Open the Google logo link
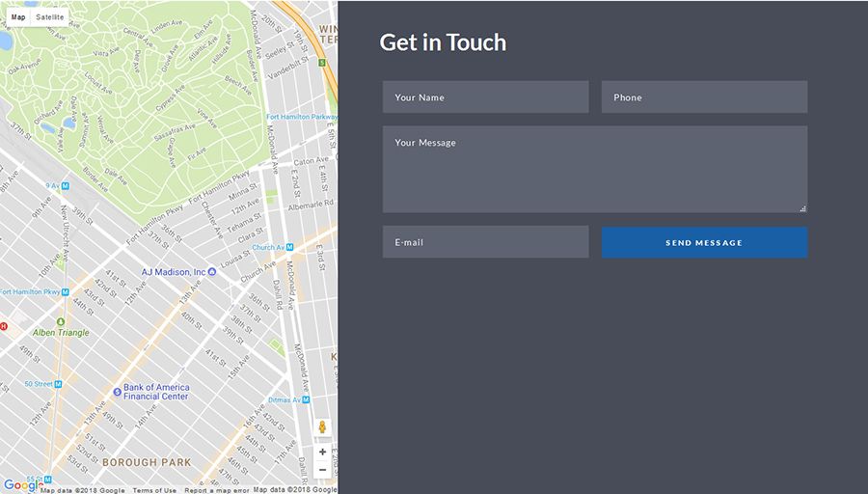This screenshot has height=494, width=868. click(22, 485)
